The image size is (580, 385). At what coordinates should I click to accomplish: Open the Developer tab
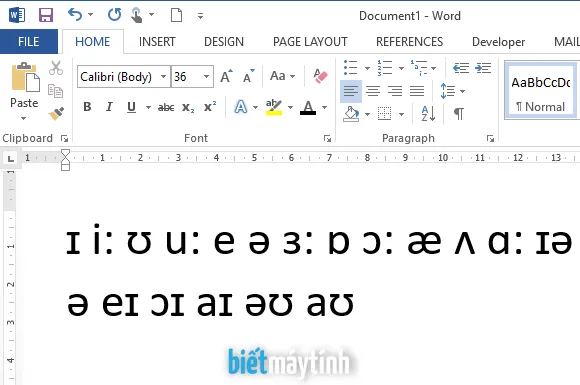(x=498, y=42)
